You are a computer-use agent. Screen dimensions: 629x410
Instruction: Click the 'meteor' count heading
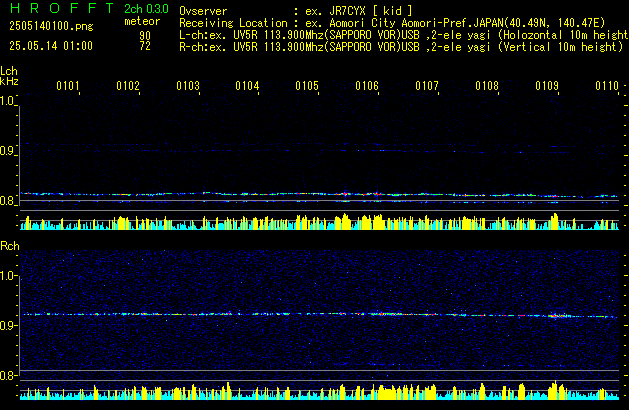[142, 21]
